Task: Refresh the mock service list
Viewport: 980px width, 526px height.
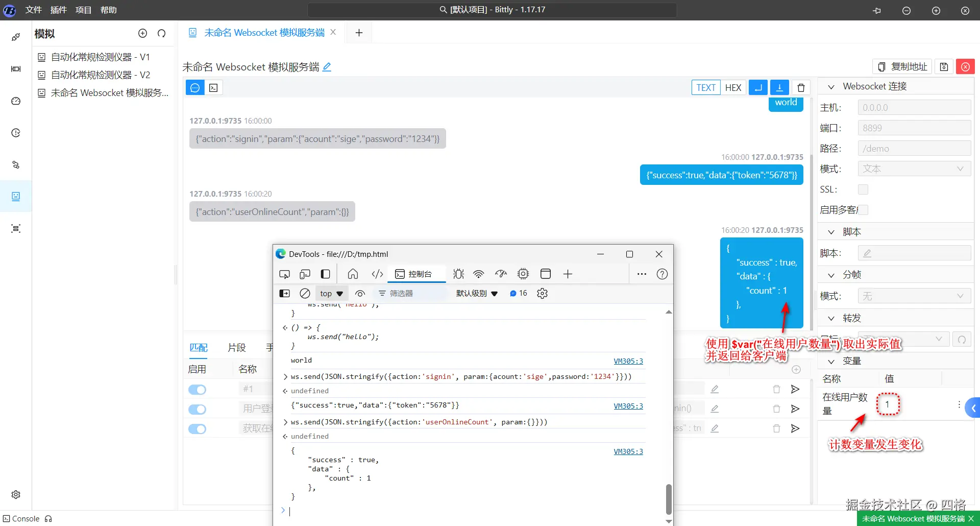Action: coord(162,33)
